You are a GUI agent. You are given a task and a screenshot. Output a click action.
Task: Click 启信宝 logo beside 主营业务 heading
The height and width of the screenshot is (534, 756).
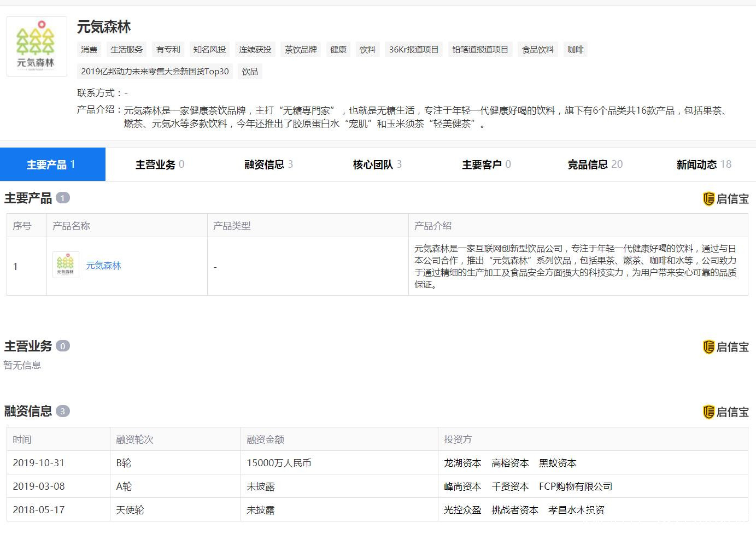pos(725,347)
